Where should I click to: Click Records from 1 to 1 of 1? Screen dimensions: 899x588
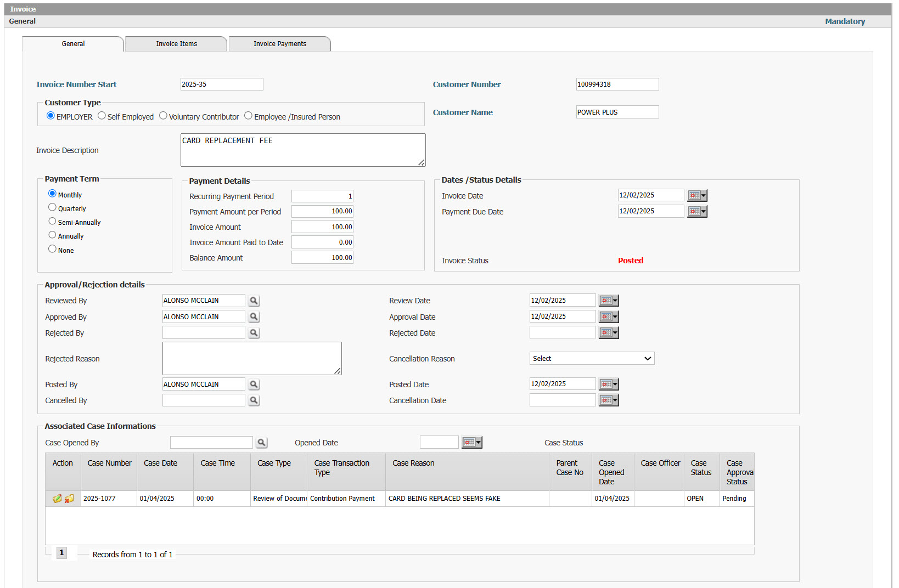[x=133, y=555]
